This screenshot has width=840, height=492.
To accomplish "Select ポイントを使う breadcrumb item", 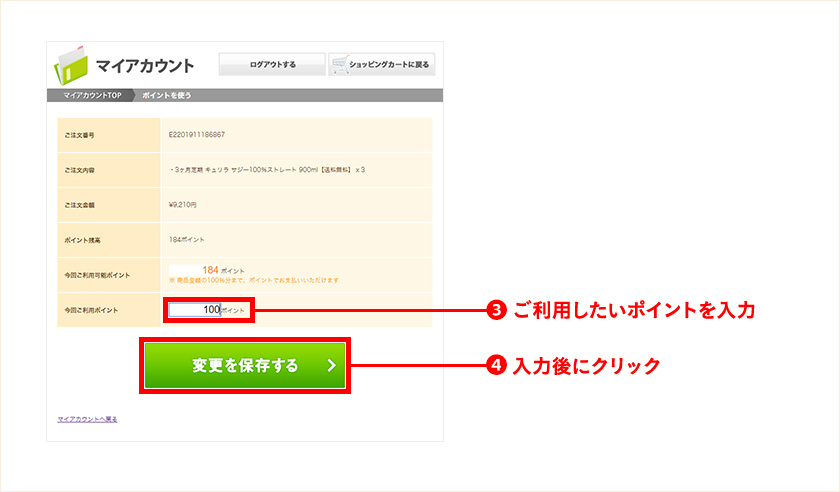I will (167, 95).
